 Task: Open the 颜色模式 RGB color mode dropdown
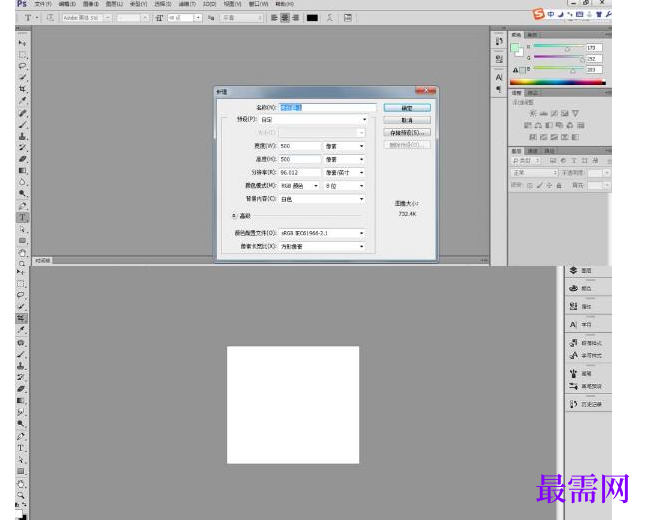[299, 185]
